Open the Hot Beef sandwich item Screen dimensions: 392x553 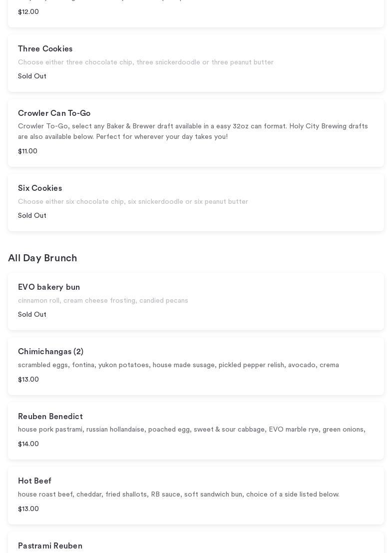pyautogui.click(x=35, y=481)
